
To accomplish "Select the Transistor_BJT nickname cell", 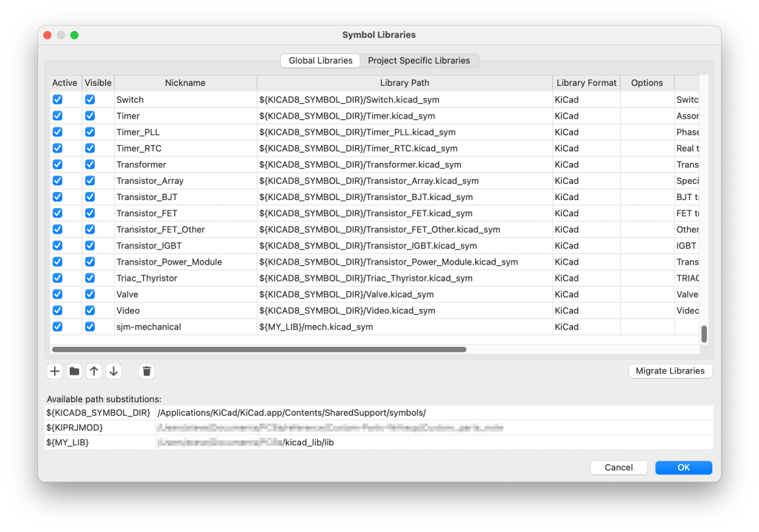I will coord(185,197).
